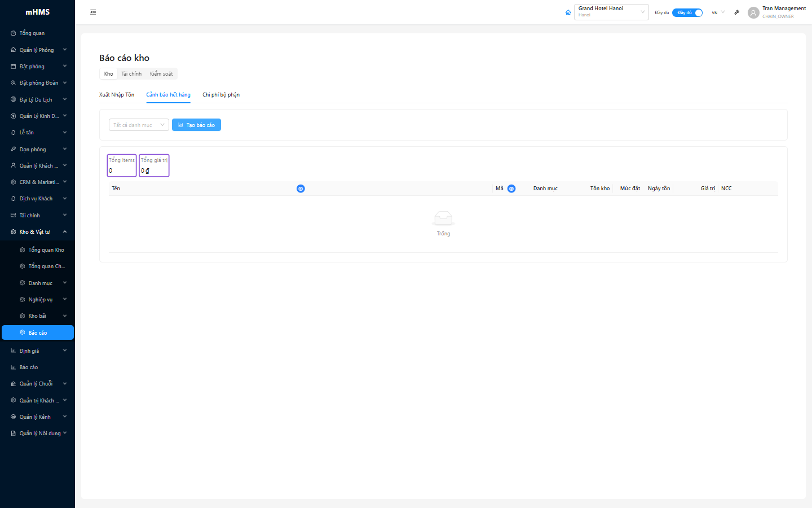The width and height of the screenshot is (812, 508).
Task: Click the bell icon beside Lễ tân
Action: coord(14,133)
